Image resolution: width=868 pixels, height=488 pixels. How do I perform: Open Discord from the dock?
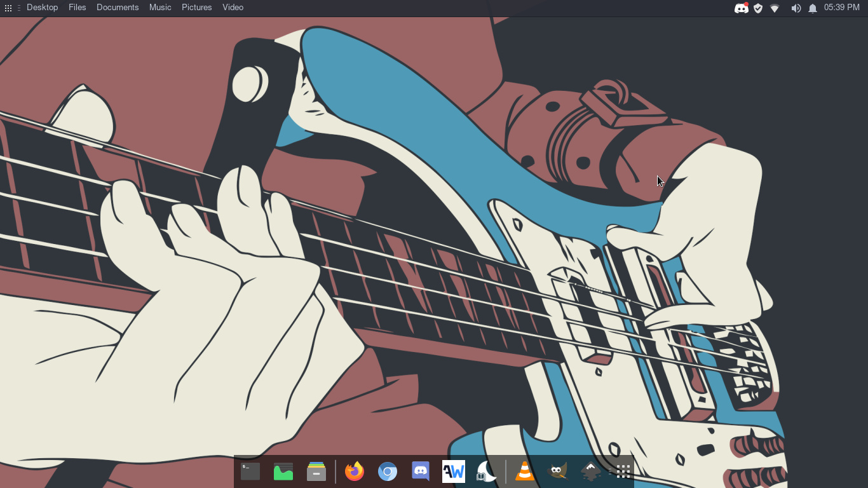421,471
